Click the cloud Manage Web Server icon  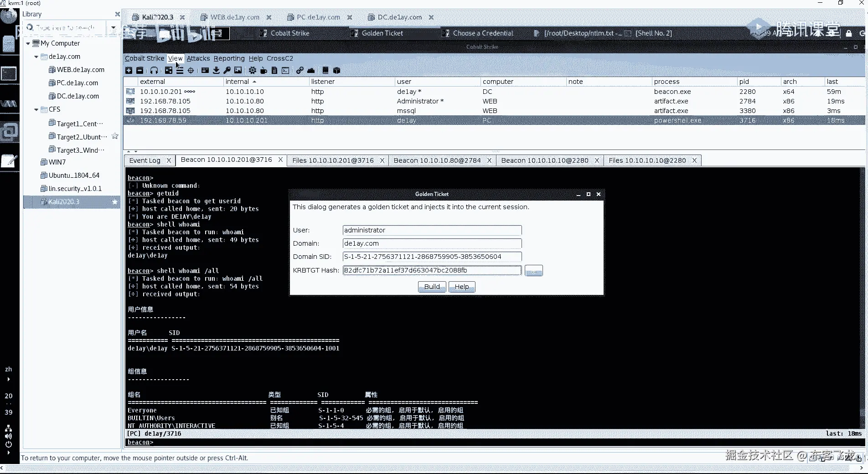(x=311, y=70)
